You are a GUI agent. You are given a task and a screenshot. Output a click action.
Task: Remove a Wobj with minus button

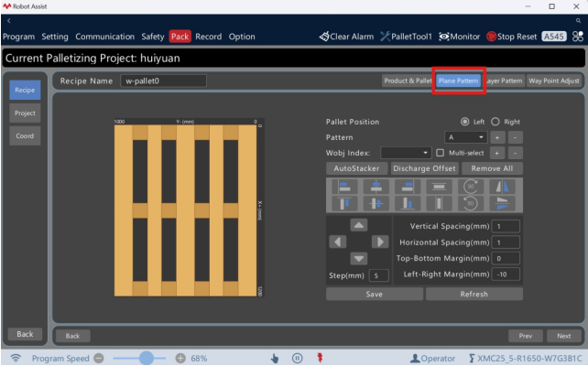(516, 153)
